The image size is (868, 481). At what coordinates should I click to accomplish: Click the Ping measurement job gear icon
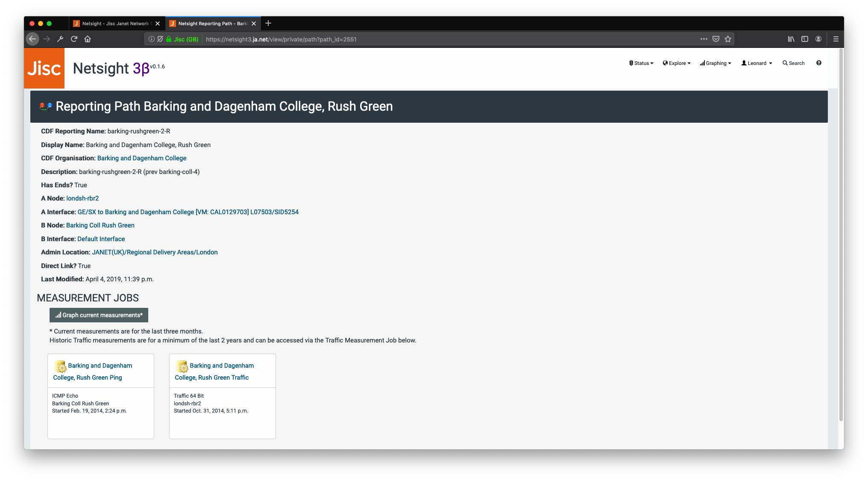click(x=60, y=366)
